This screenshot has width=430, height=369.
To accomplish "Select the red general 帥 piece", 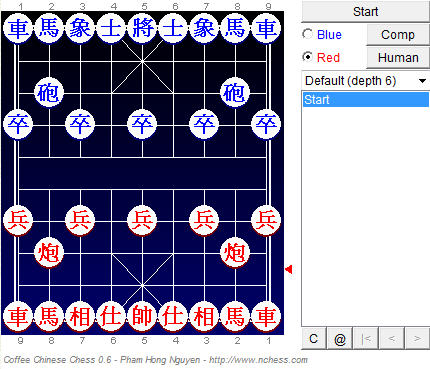I will pyautogui.click(x=142, y=316).
